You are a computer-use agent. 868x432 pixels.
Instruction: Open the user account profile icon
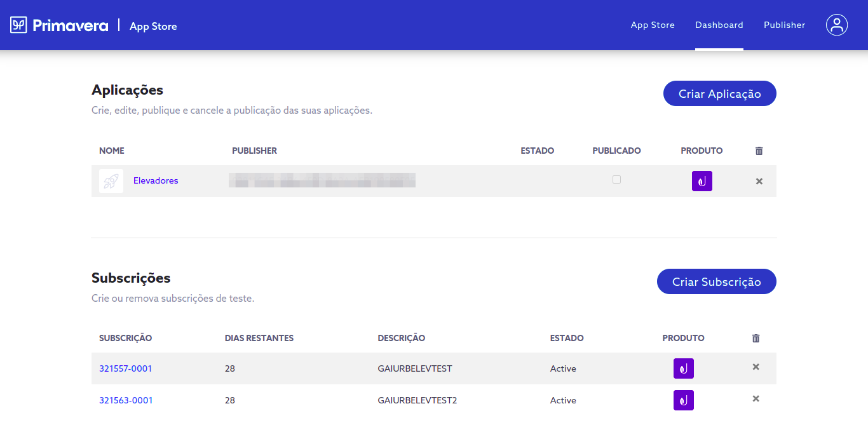click(x=836, y=25)
